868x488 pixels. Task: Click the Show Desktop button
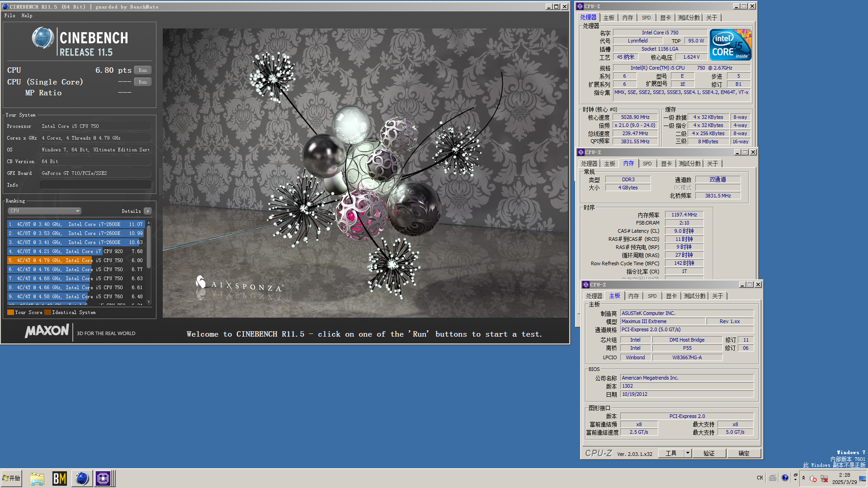863,479
